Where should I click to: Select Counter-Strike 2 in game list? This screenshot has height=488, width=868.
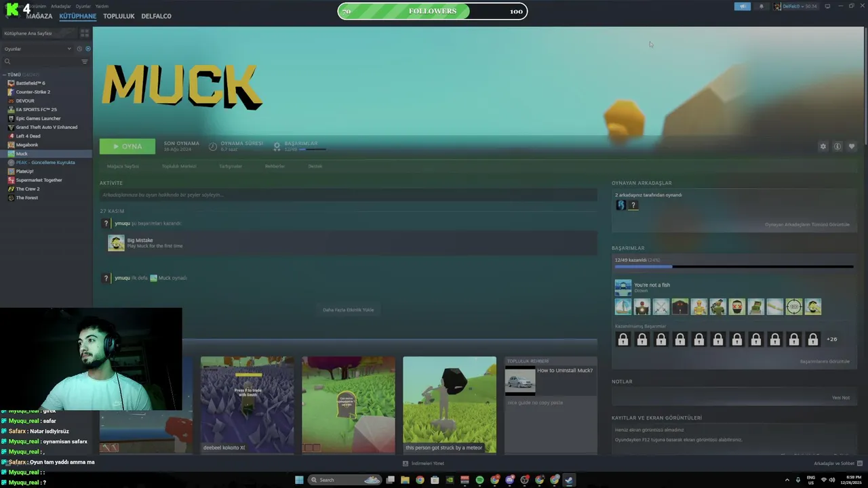coord(46,92)
